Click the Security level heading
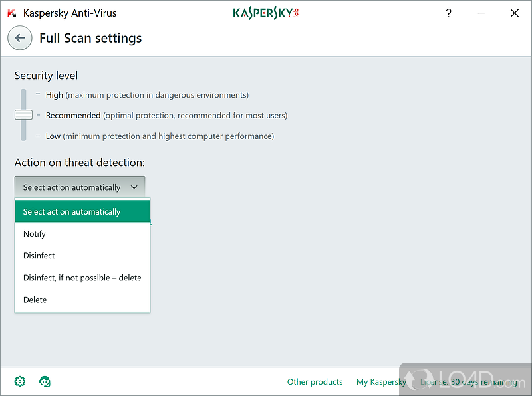The width and height of the screenshot is (532, 396). click(46, 75)
